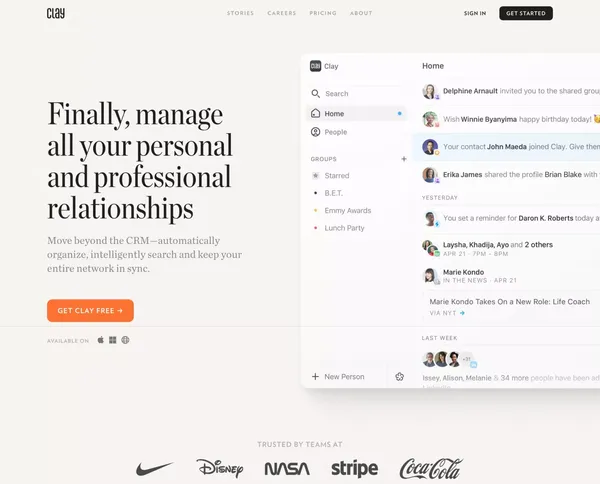Click the Coca-Cola logo

pyautogui.click(x=431, y=468)
